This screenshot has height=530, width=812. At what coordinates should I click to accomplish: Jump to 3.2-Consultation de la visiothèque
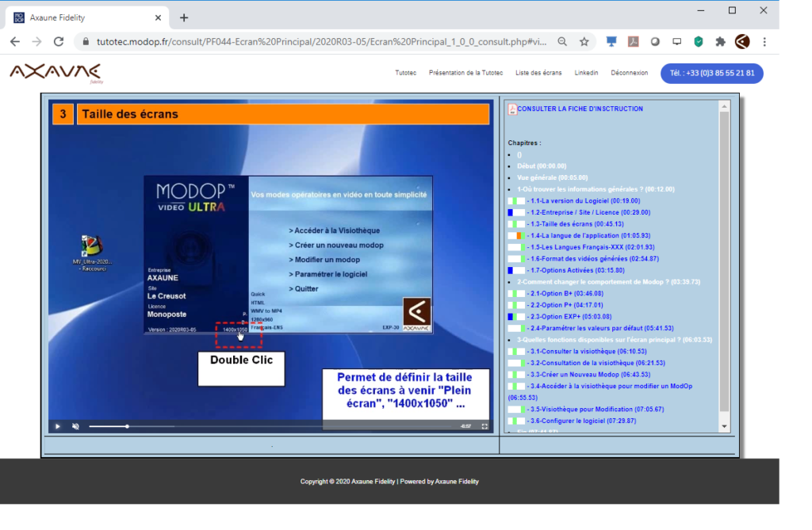point(596,363)
